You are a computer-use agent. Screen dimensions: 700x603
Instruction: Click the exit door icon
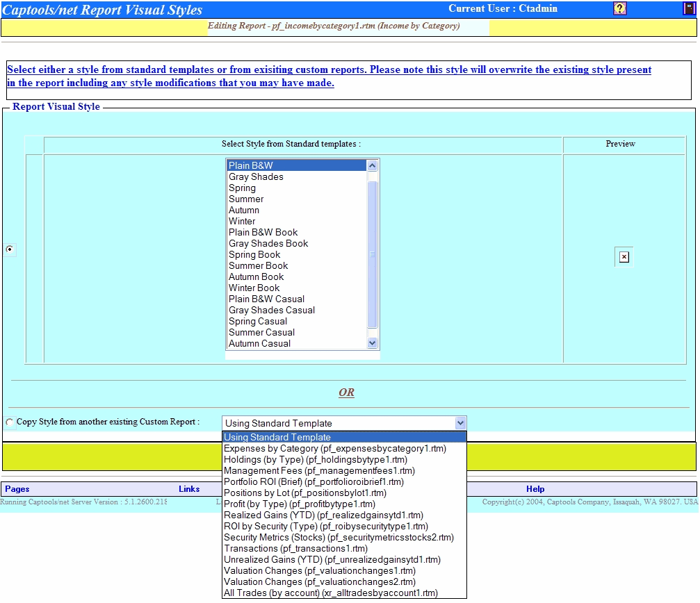pyautogui.click(x=689, y=8)
